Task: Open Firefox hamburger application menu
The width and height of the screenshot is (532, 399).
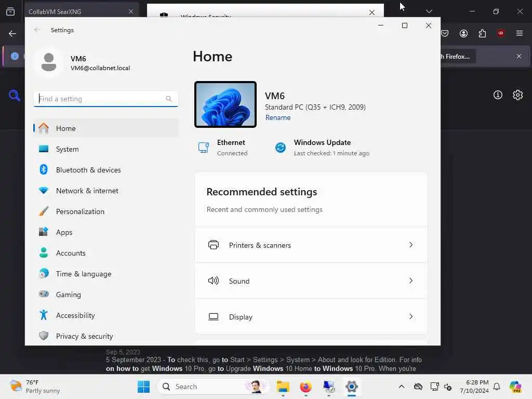Action: click(520, 33)
